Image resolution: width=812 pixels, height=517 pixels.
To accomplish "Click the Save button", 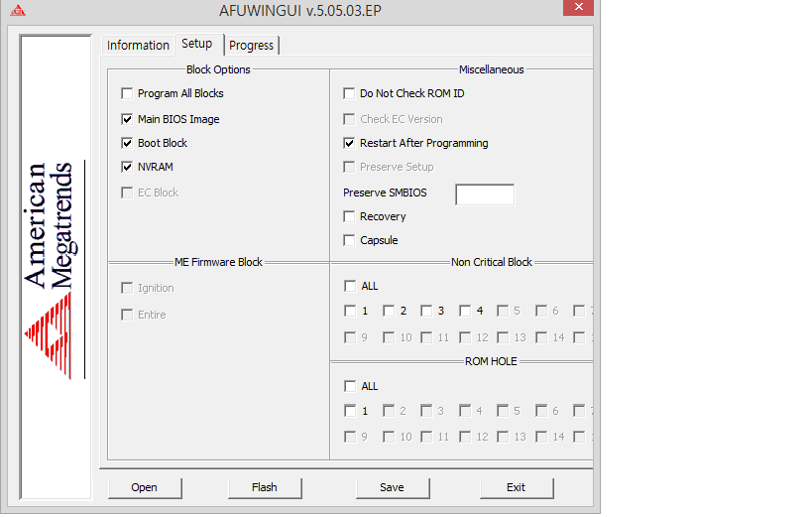I will [x=393, y=488].
